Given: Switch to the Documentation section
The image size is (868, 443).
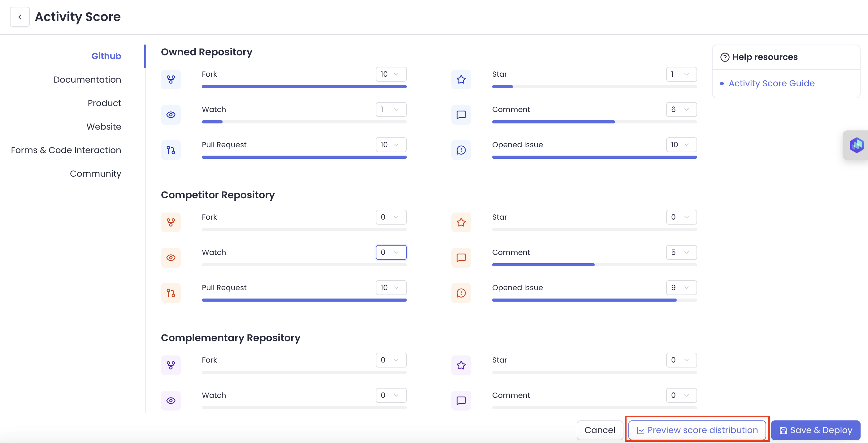Looking at the screenshot, I should [87, 80].
